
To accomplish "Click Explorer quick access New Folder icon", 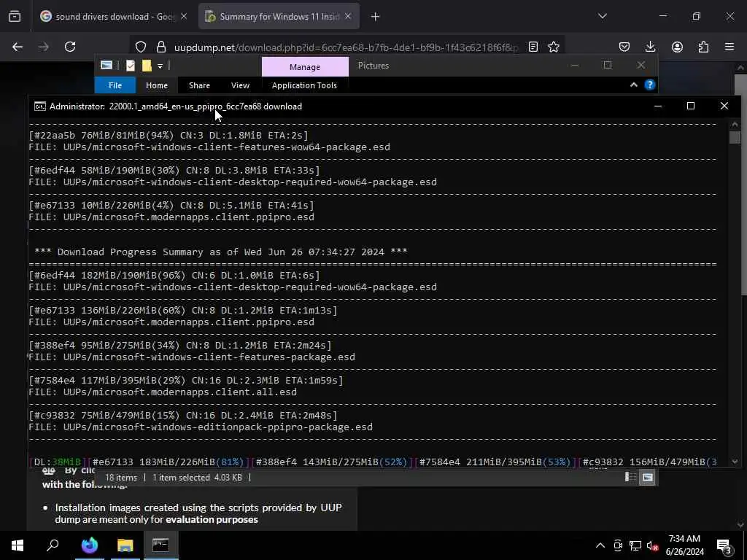I will (x=147, y=66).
